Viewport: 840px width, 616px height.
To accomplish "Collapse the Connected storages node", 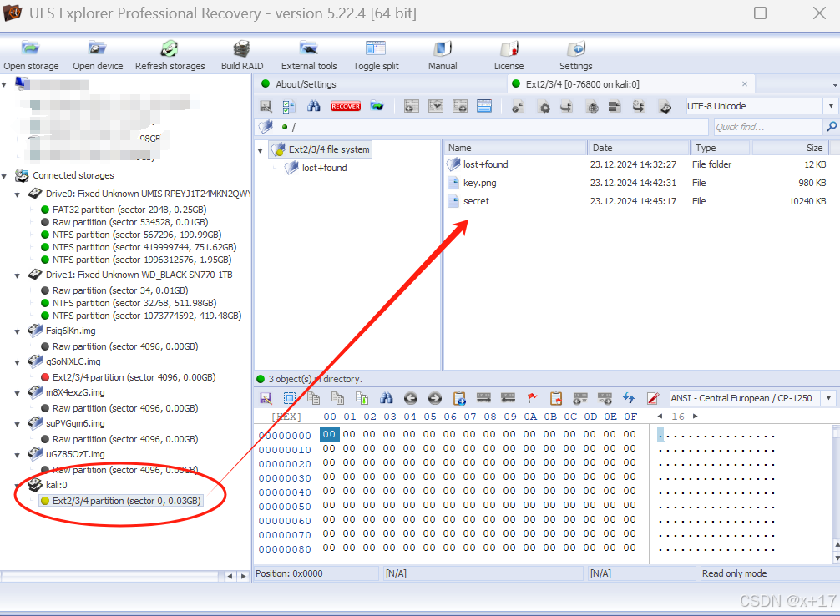I will (4, 175).
